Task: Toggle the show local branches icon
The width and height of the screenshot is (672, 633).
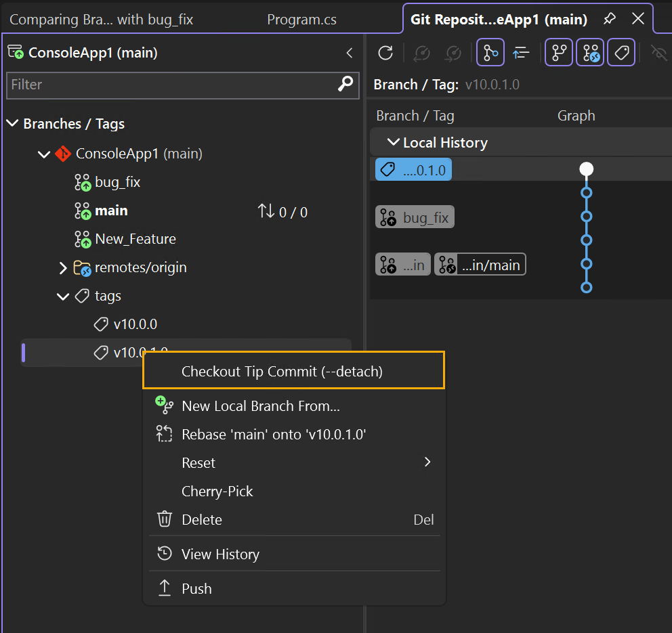Action: click(x=558, y=52)
